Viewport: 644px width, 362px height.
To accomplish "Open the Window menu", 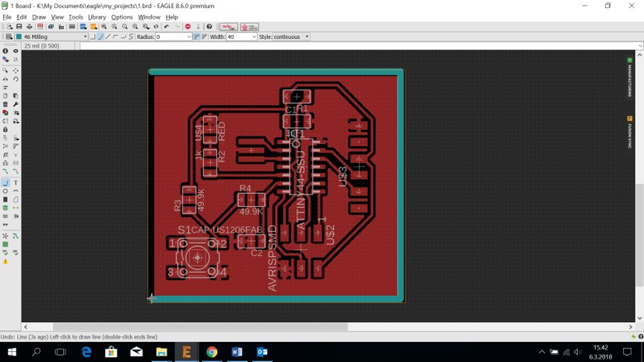I will coord(149,17).
